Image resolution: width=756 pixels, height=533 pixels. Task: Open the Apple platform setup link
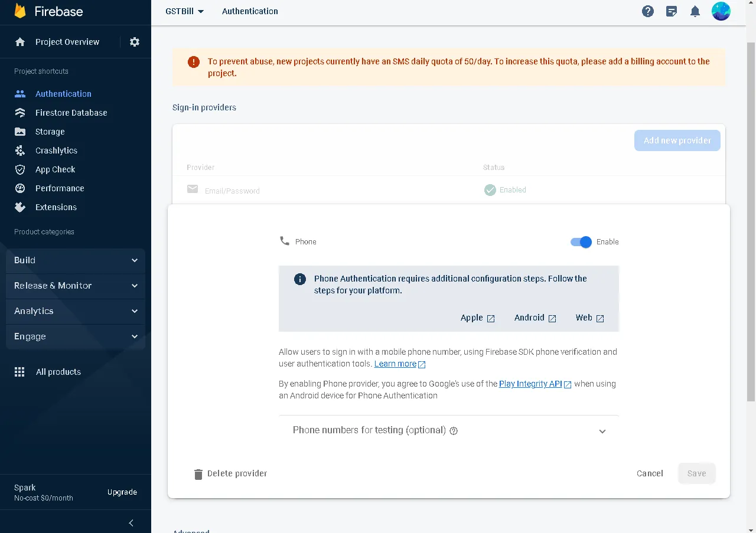[x=477, y=318]
